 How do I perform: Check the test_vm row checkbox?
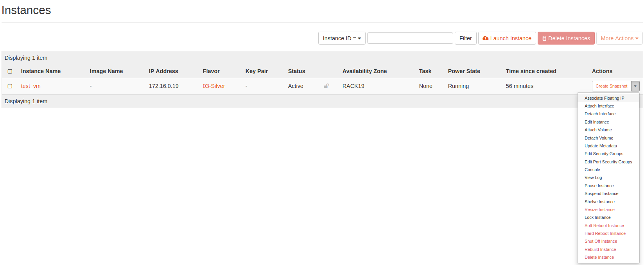coord(10,86)
